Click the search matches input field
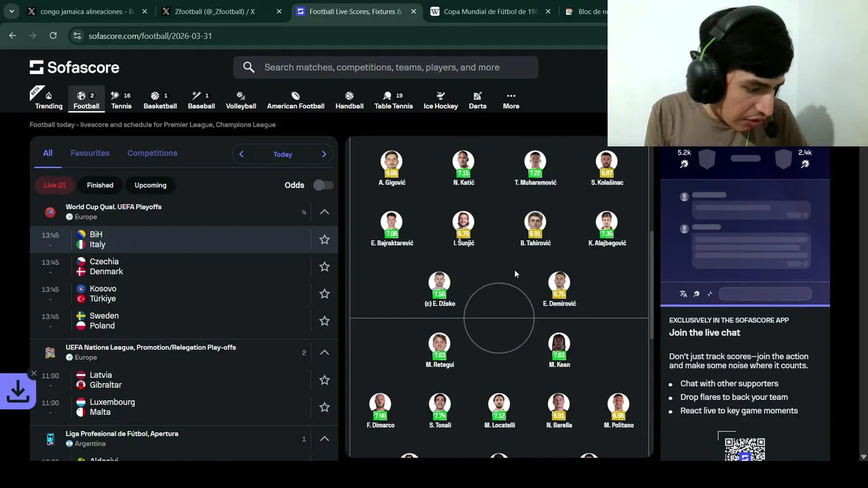868x488 pixels. [x=386, y=67]
